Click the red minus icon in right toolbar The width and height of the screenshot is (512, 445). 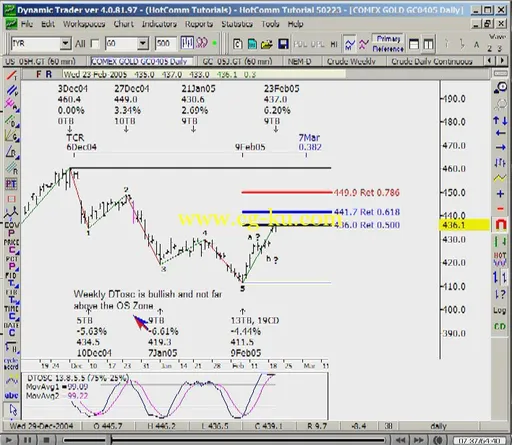[x=500, y=209]
